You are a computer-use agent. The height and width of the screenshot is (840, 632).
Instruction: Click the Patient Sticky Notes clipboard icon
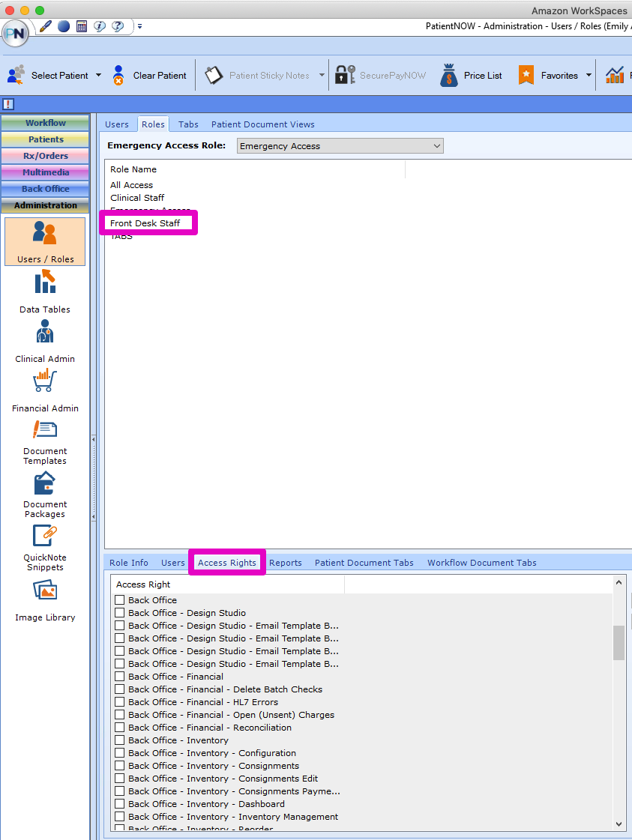[x=214, y=75]
